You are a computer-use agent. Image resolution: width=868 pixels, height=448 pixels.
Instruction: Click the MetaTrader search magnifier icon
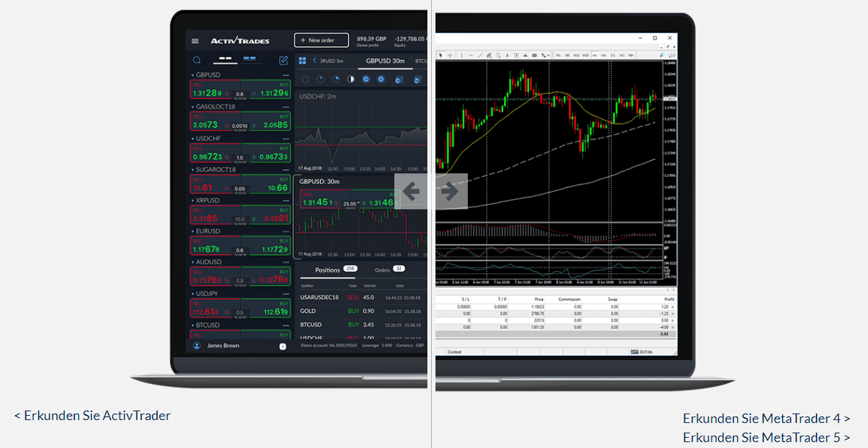662,55
